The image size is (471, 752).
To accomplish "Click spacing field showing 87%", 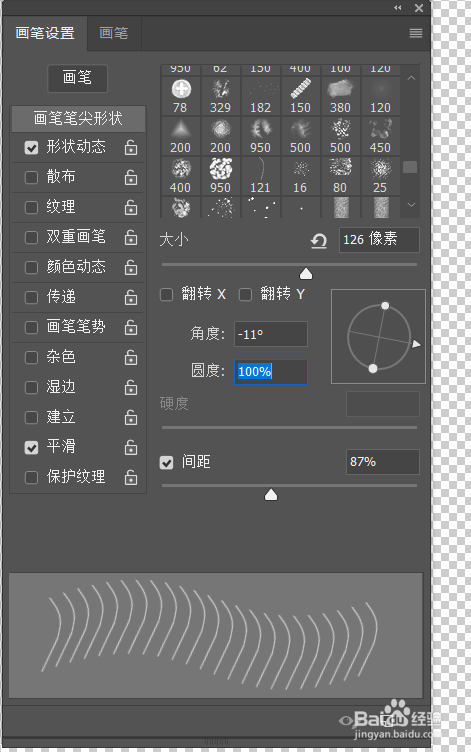I will pos(383,462).
